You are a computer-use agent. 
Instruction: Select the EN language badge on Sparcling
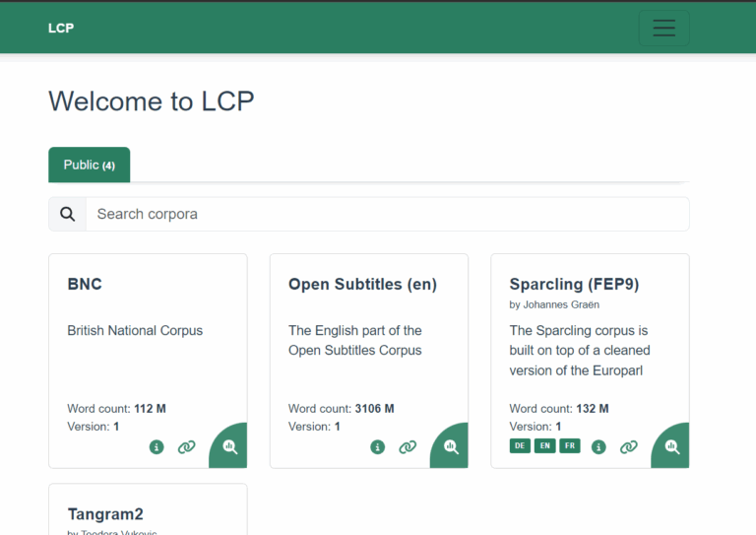pyautogui.click(x=544, y=445)
